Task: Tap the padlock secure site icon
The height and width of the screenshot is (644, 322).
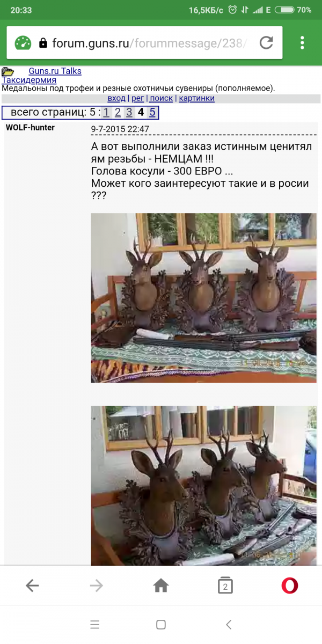Action: 43,43
